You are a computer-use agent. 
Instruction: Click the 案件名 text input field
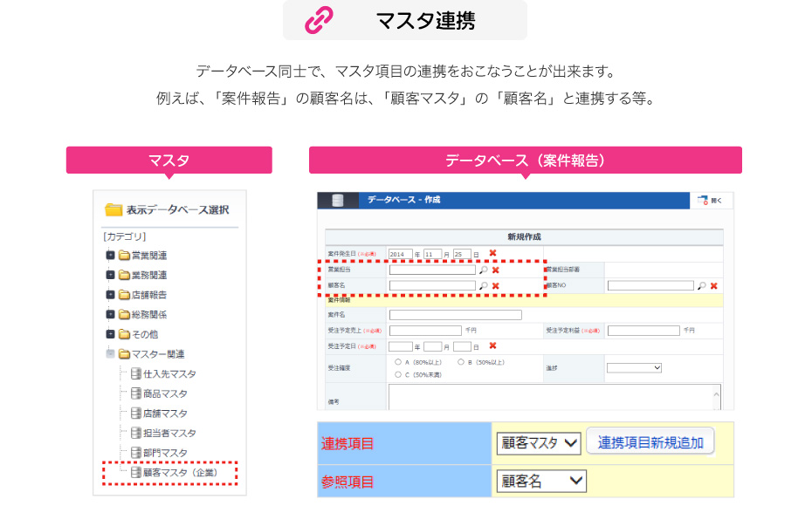[455, 315]
